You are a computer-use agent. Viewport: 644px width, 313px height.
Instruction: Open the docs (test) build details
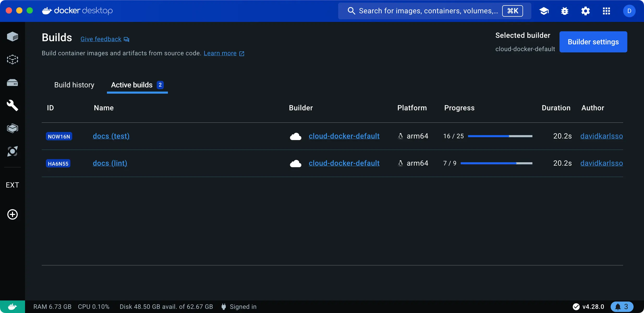(x=111, y=136)
